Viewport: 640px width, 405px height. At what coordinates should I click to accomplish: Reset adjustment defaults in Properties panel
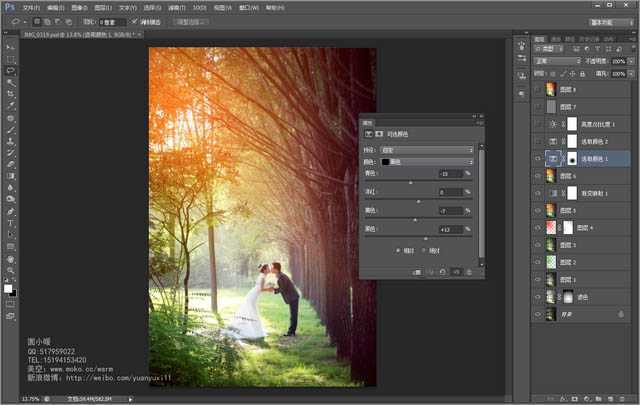tap(442, 272)
